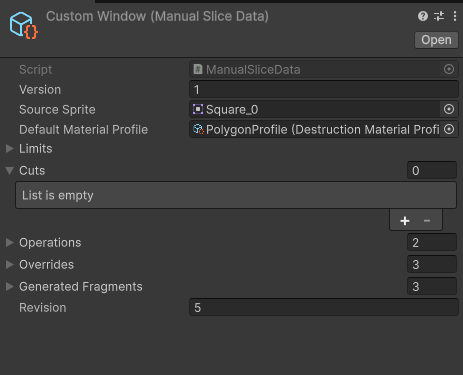The image size is (463, 375).
Task: Open the three-dot context menu
Action: pyautogui.click(x=455, y=16)
